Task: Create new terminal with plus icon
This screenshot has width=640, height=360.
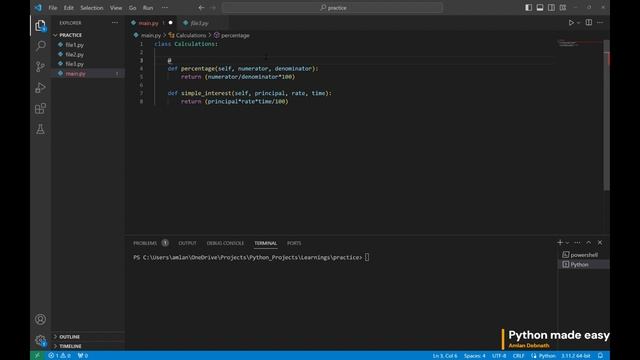Action: (560, 242)
